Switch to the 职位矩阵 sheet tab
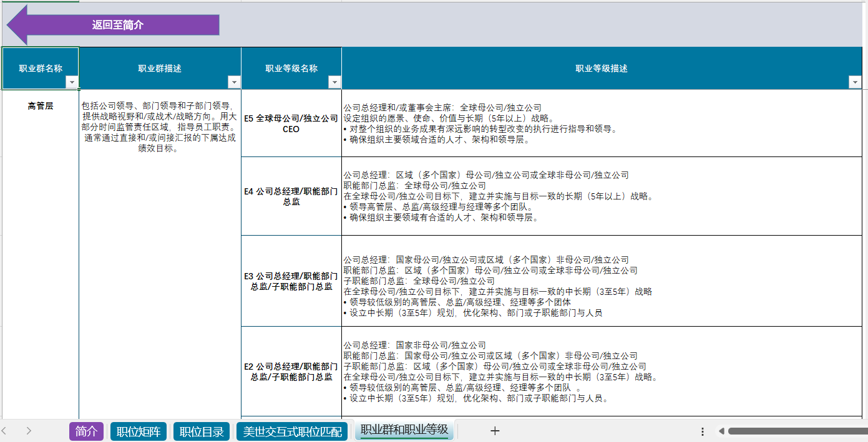This screenshot has width=868, height=442. pos(139,431)
